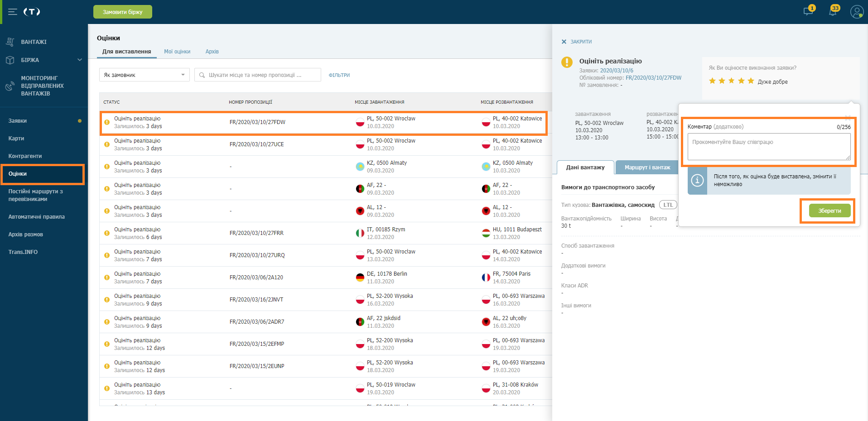The width and height of the screenshot is (868, 421).
Task: Open Карти in the sidebar
Action: pyautogui.click(x=16, y=139)
